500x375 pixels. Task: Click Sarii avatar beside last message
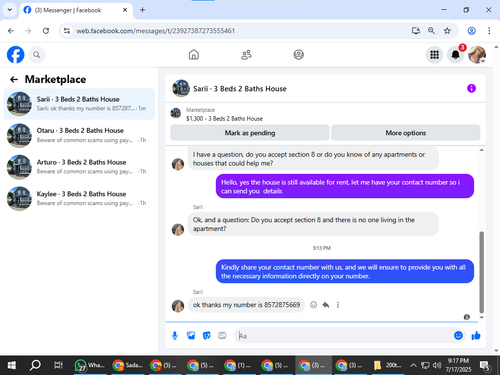coord(178,306)
